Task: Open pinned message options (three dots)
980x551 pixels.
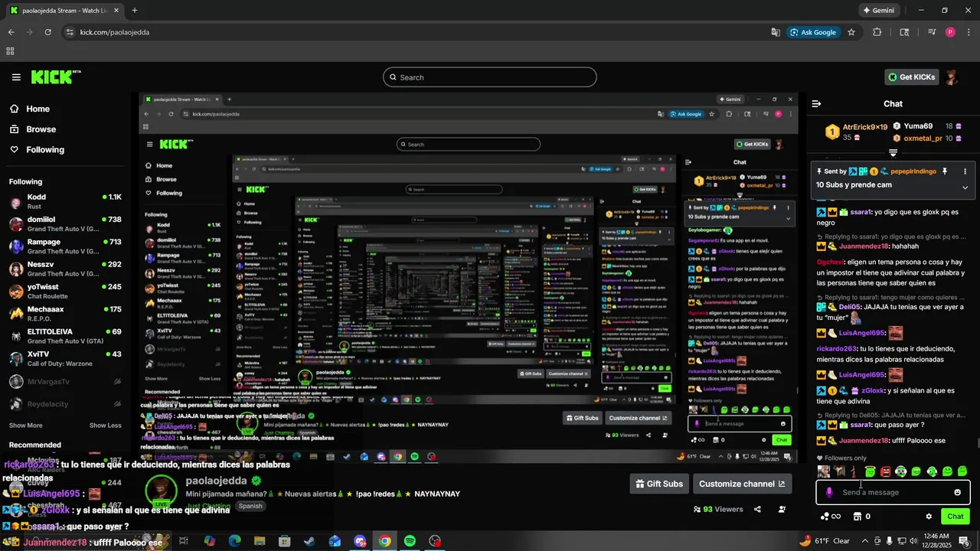Action: point(965,171)
